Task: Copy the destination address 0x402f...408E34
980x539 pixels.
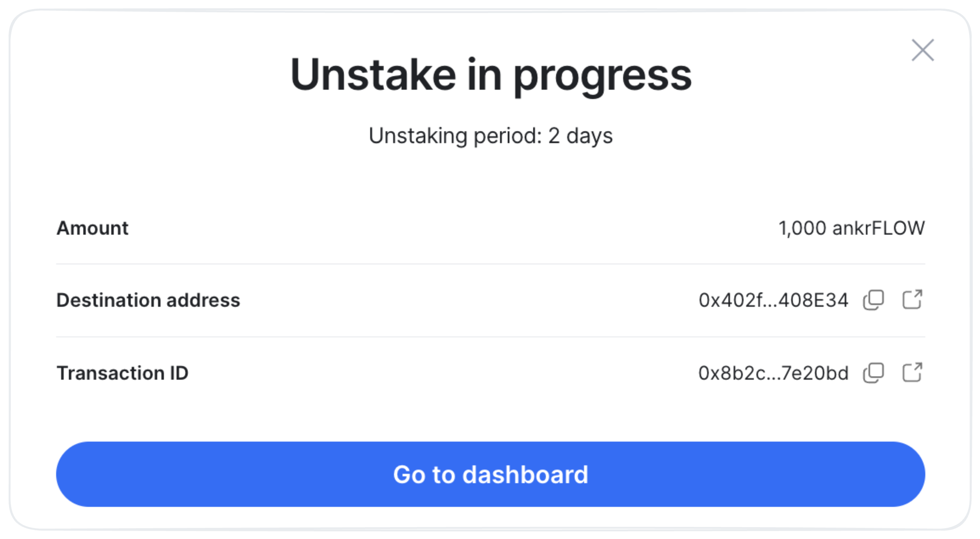Action: click(874, 300)
